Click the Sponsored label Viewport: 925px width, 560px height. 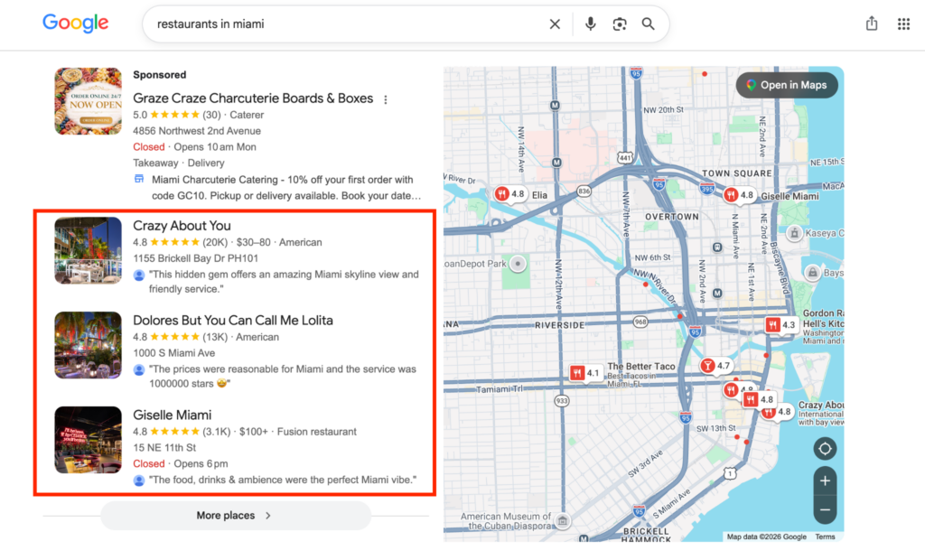(x=159, y=75)
